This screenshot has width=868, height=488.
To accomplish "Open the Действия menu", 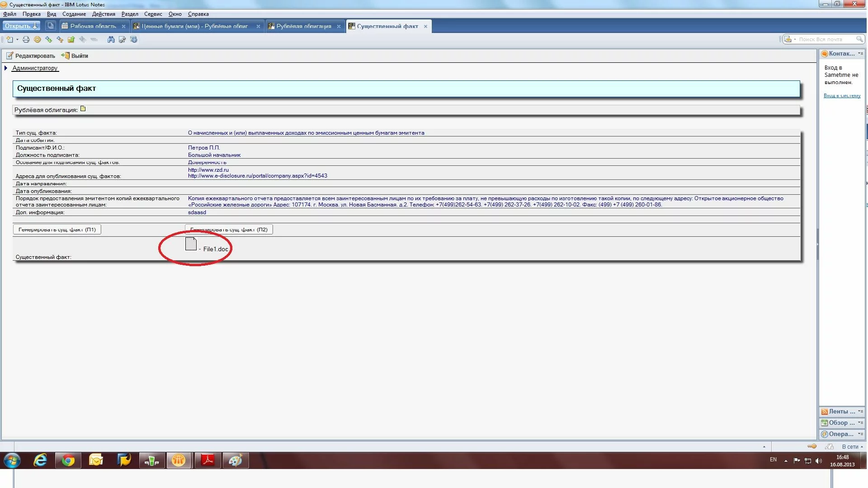I will [104, 14].
